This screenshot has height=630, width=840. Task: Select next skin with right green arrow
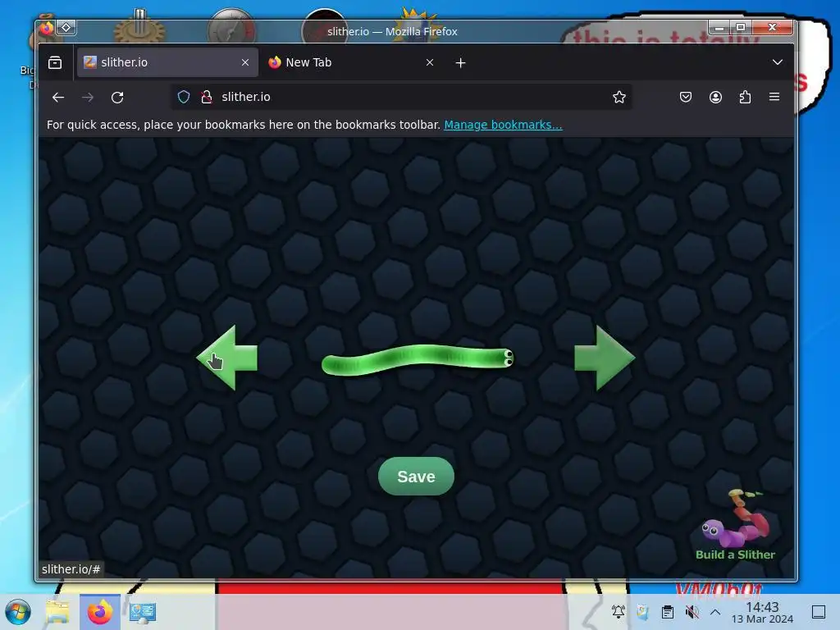pos(605,358)
